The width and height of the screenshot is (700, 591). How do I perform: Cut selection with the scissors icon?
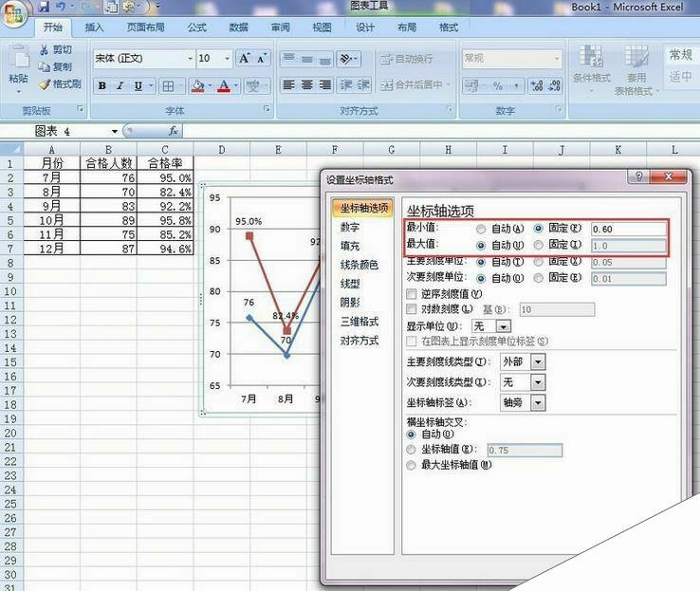[x=44, y=49]
